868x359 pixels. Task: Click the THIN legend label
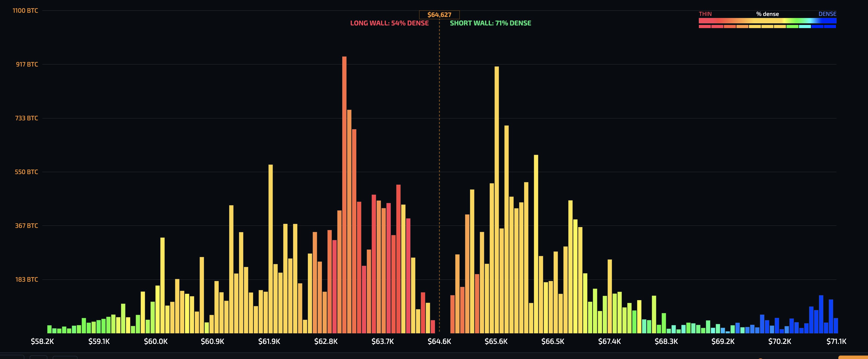(x=705, y=14)
